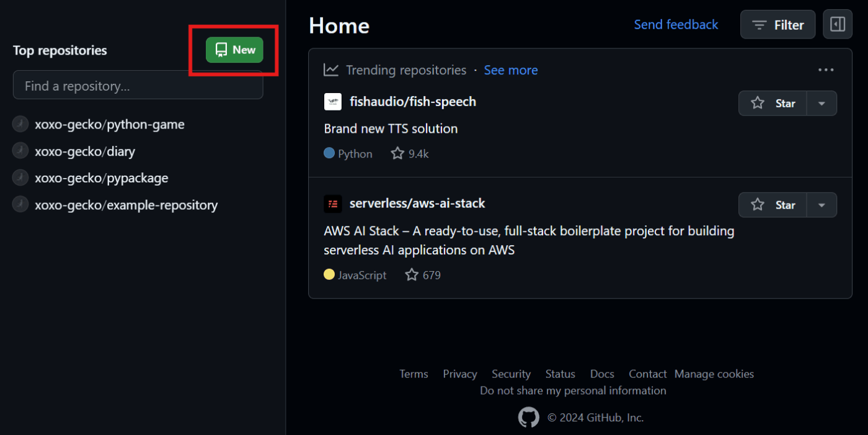This screenshot has height=435, width=868.
Task: Open the three-dot menu of Trending repositories
Action: [x=826, y=70]
